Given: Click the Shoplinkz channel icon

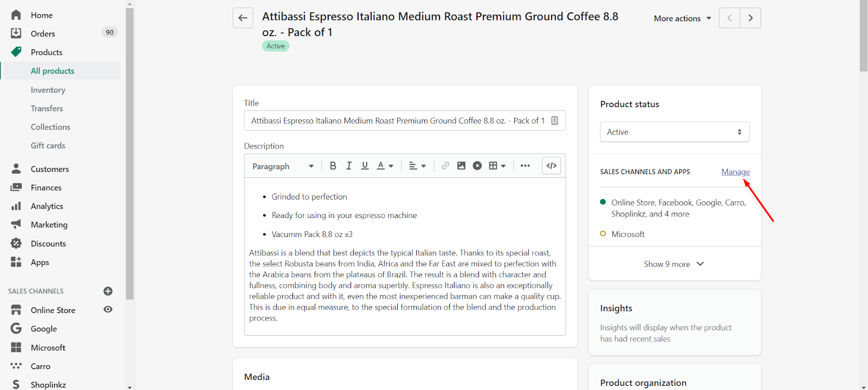Looking at the screenshot, I should [x=16, y=384].
